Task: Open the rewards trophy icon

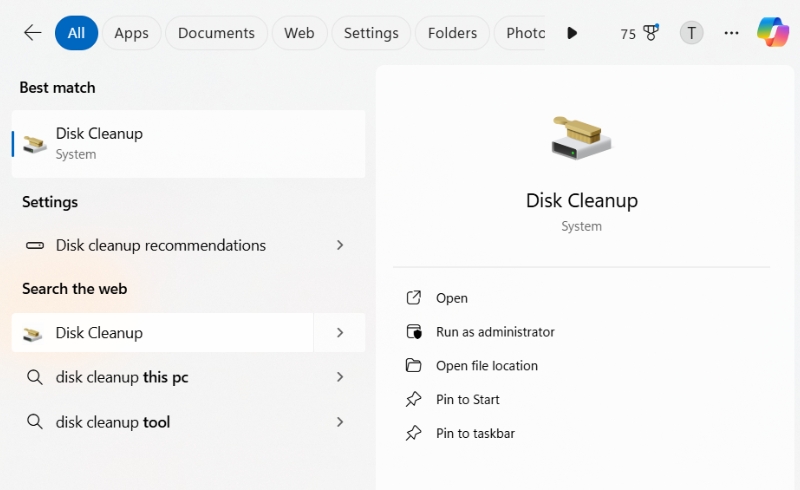Action: [651, 33]
